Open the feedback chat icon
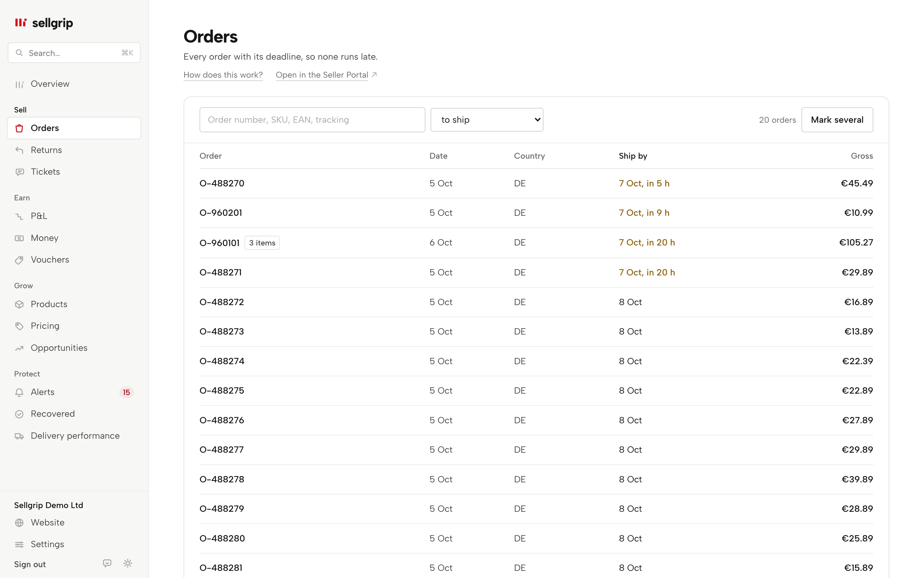Screen dimensions: 924x578 point(107,563)
